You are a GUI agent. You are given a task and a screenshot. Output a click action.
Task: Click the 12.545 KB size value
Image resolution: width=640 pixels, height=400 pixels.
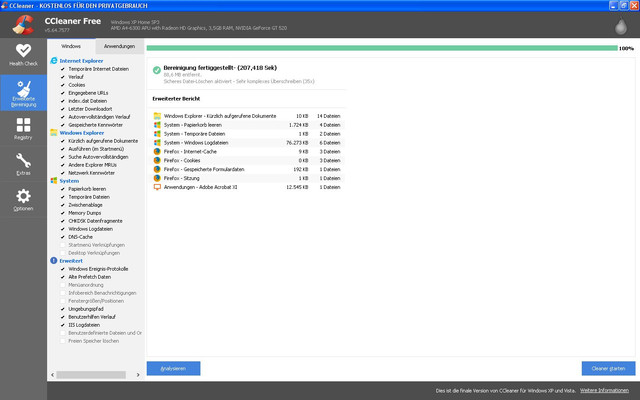coord(297,187)
